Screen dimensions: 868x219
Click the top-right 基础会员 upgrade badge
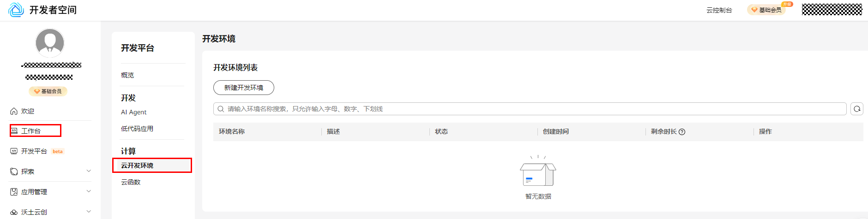(766, 10)
